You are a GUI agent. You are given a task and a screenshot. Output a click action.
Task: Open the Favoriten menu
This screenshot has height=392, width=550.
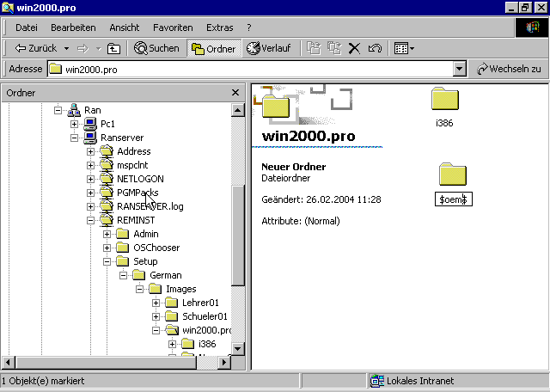click(x=173, y=28)
